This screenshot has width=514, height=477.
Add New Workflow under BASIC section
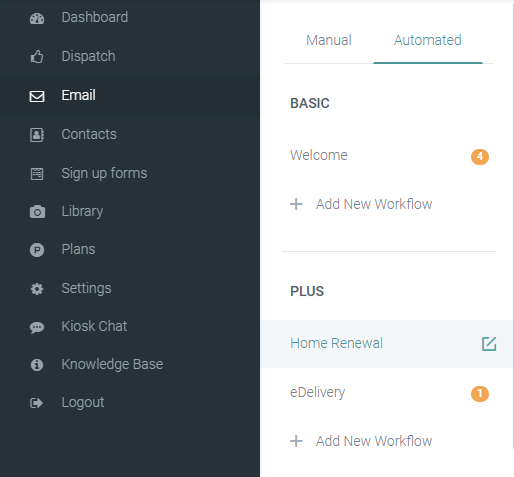point(361,204)
